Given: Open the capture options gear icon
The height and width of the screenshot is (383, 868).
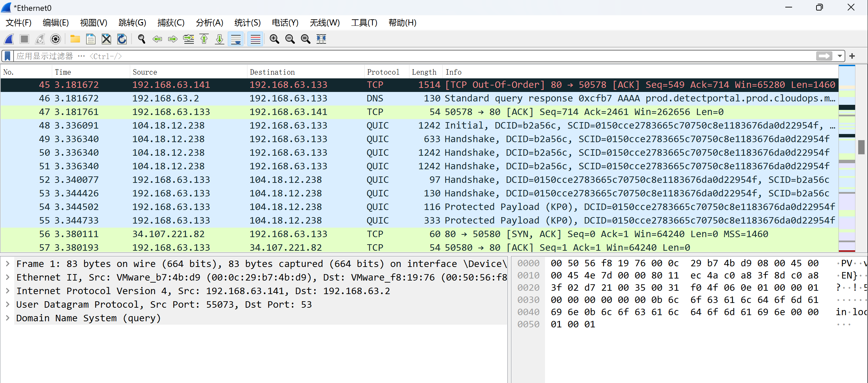Looking at the screenshot, I should 56,39.
